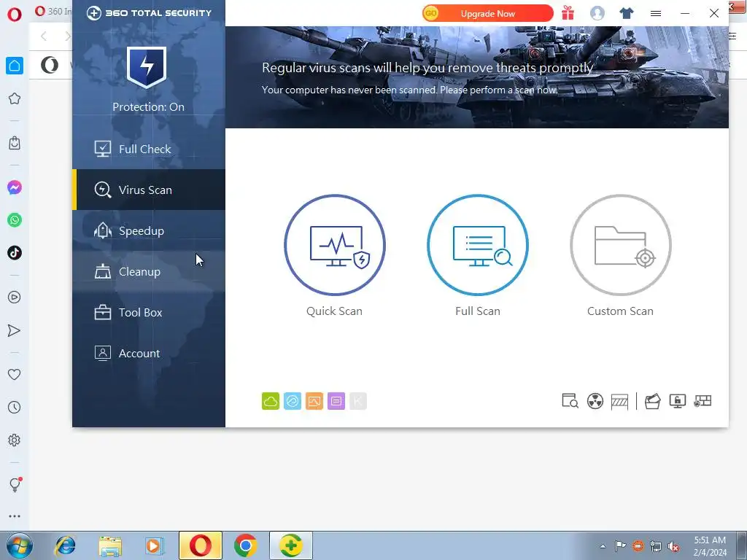Open Opera pinboards heart icon
This screenshot has height=560, width=747.
(x=15, y=374)
